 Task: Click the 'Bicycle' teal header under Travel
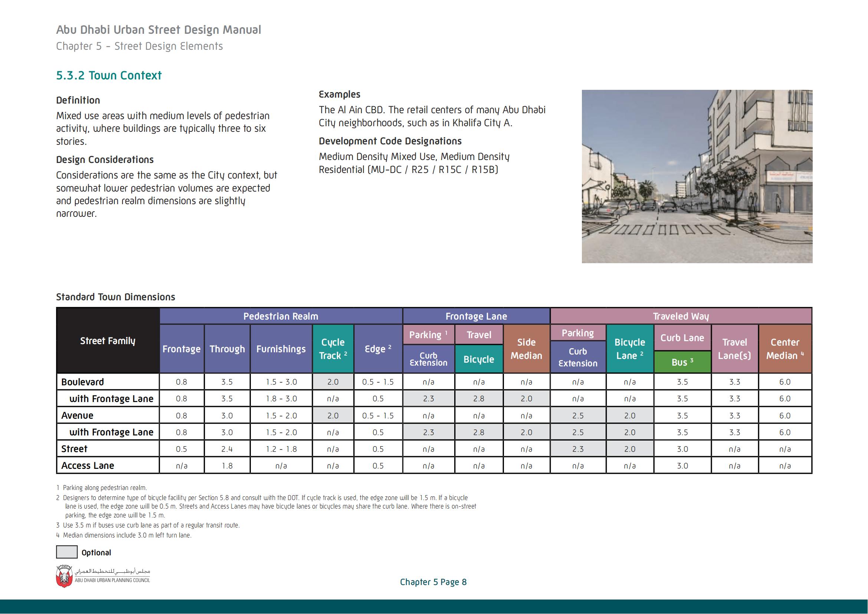479,359
